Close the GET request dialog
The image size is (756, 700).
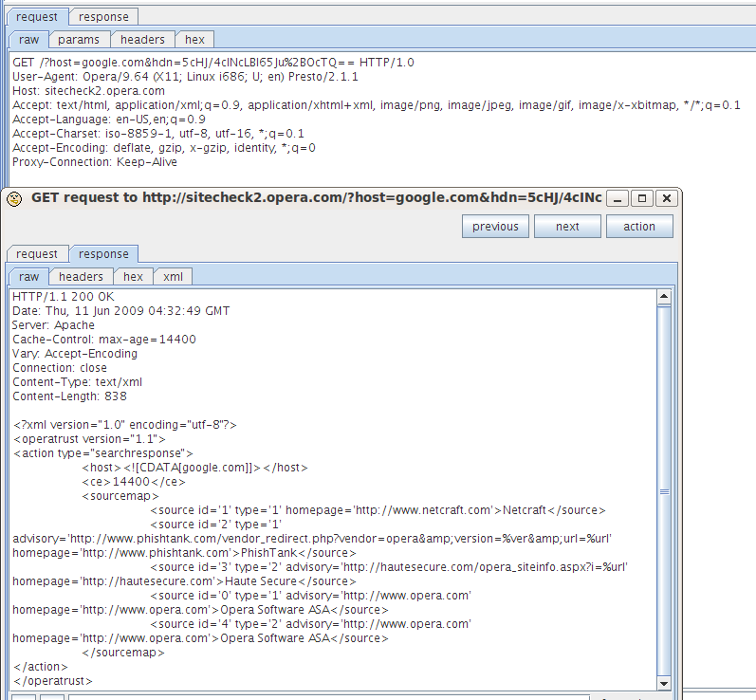tap(667, 198)
